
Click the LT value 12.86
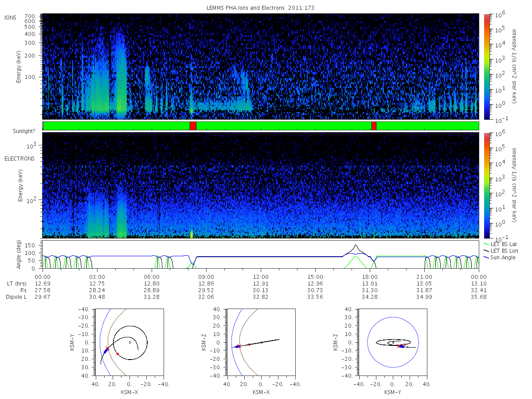(x=206, y=284)
